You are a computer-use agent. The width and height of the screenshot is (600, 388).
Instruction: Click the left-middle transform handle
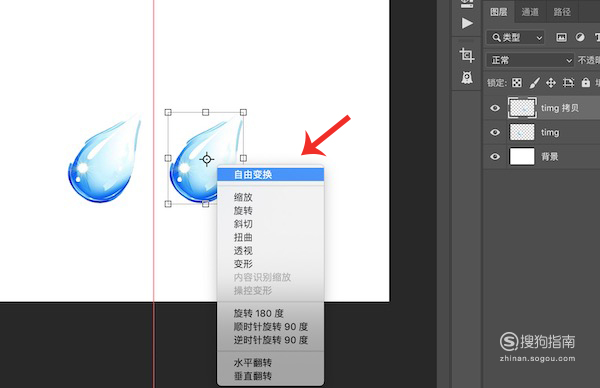(x=168, y=158)
